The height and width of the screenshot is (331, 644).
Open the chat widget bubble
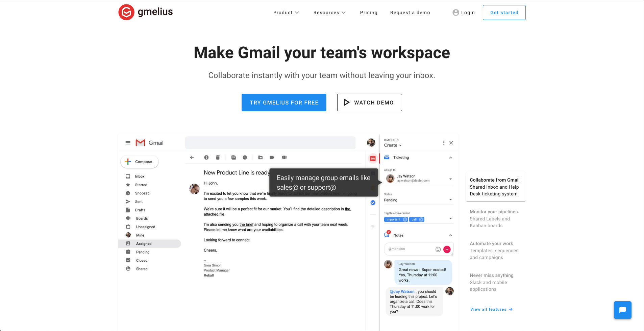pos(623,310)
